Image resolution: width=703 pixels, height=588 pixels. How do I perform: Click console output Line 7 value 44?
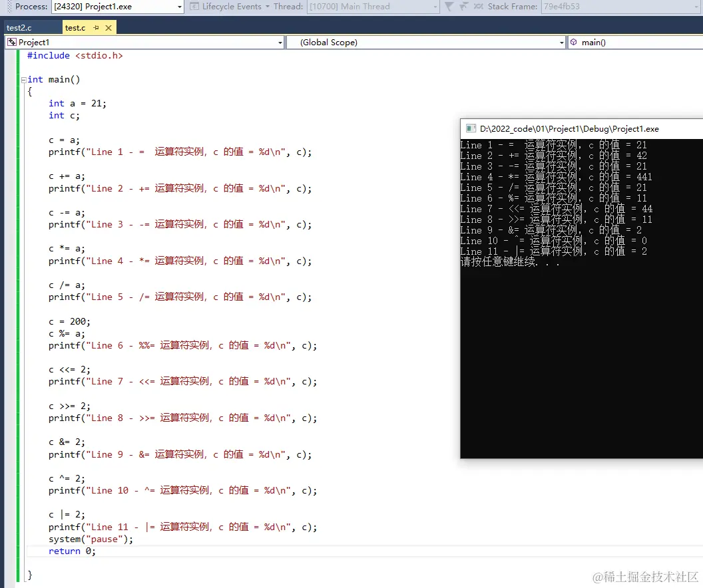coord(647,209)
